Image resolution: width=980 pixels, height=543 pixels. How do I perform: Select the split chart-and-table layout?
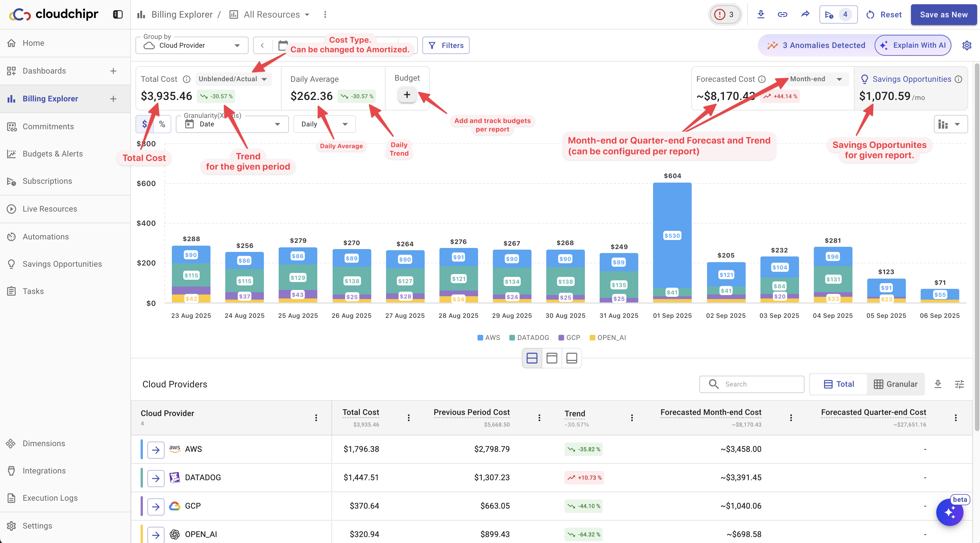tap(531, 358)
